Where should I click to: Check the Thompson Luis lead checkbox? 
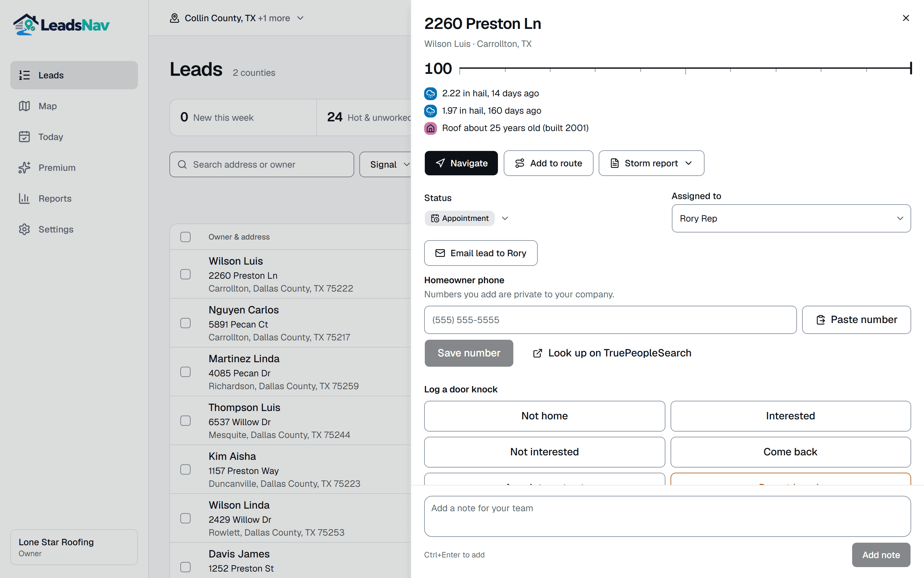(185, 421)
